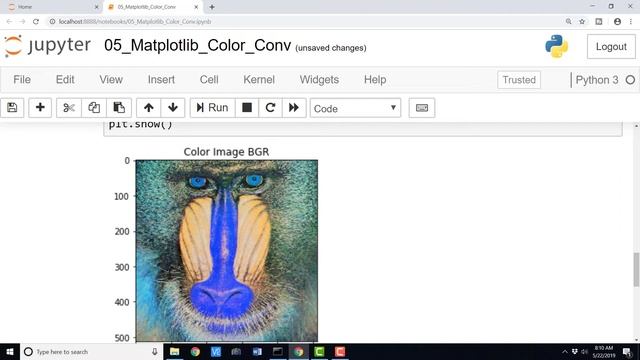The height and width of the screenshot is (360, 640).
Task: Click the taskbar clock showing 8:10 AM
Action: (x=603, y=352)
